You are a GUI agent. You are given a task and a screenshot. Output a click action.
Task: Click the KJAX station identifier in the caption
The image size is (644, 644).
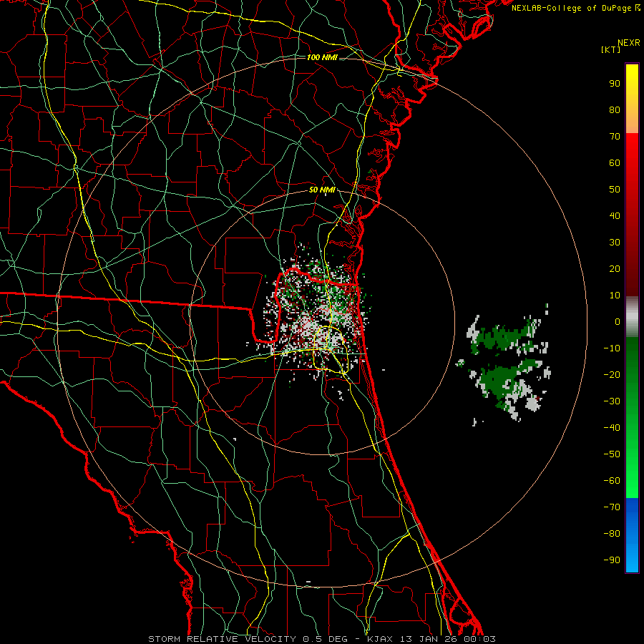[x=380, y=639]
